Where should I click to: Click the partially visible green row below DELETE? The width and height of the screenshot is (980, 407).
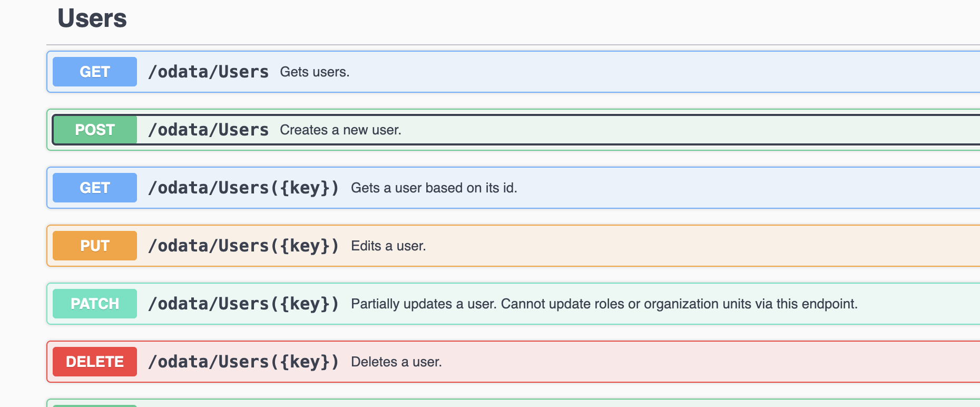pyautogui.click(x=474, y=403)
